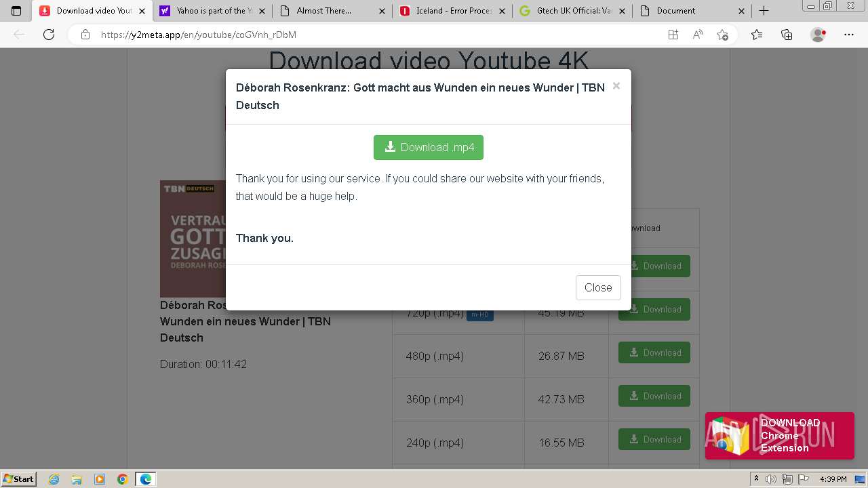868x488 pixels.
Task: Click the green Download .mp4 button
Action: click(428, 147)
